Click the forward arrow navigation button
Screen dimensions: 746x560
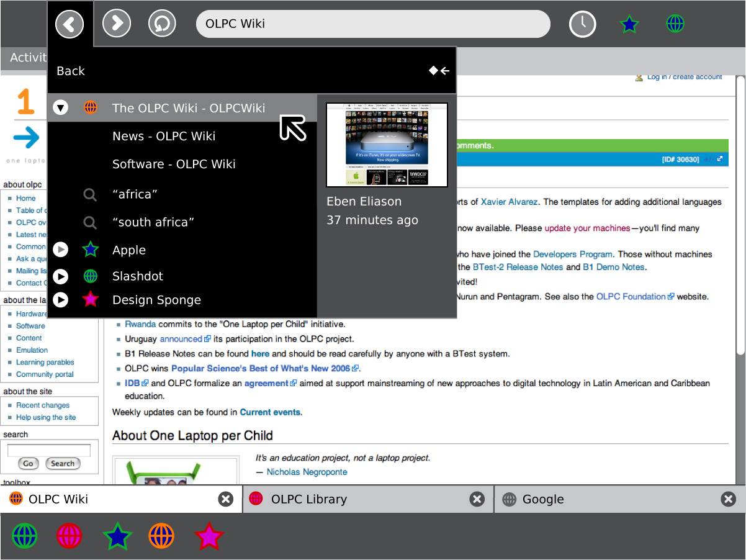click(116, 24)
